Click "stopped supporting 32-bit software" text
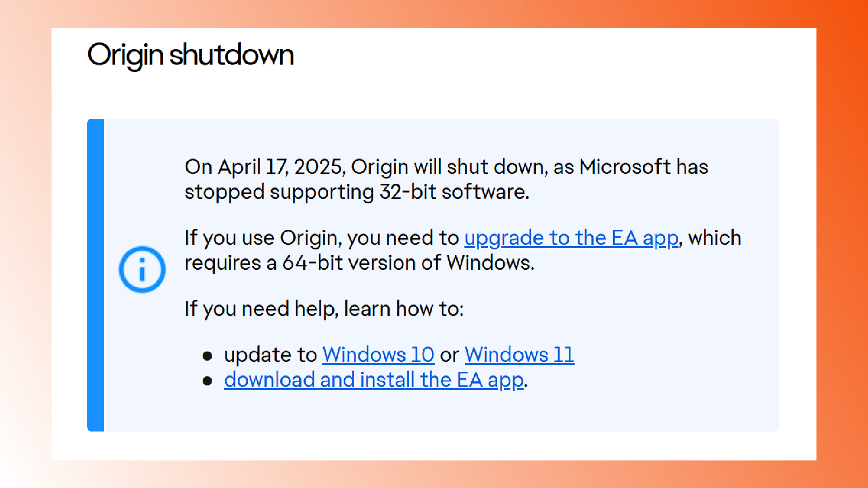868x488 pixels. (x=356, y=192)
